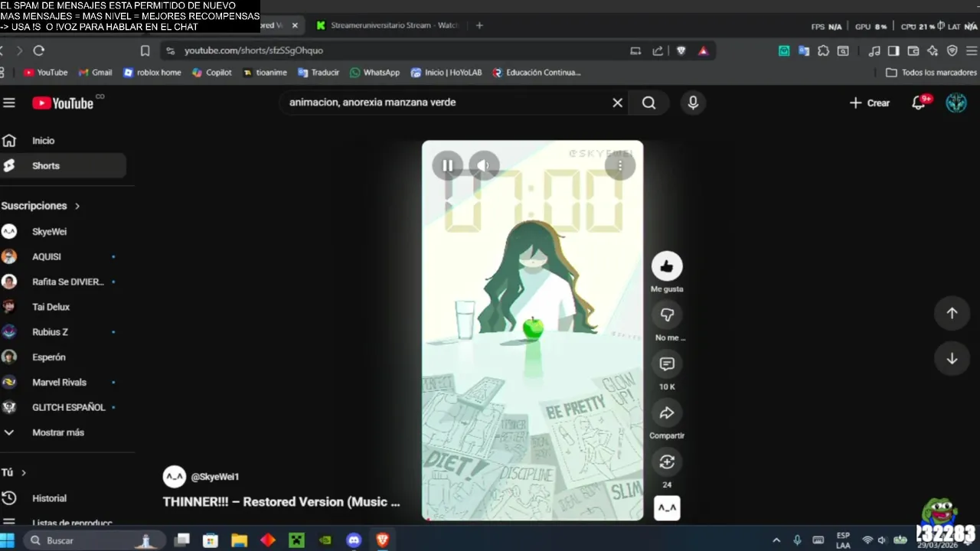The width and height of the screenshot is (980, 551).
Task: Share the page from the address bar
Action: point(658,51)
